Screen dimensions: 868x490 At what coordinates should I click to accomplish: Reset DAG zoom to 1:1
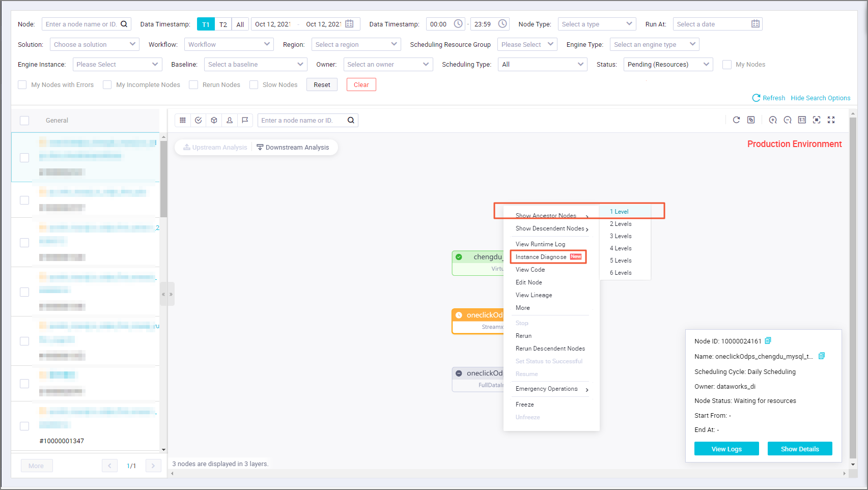tap(802, 120)
